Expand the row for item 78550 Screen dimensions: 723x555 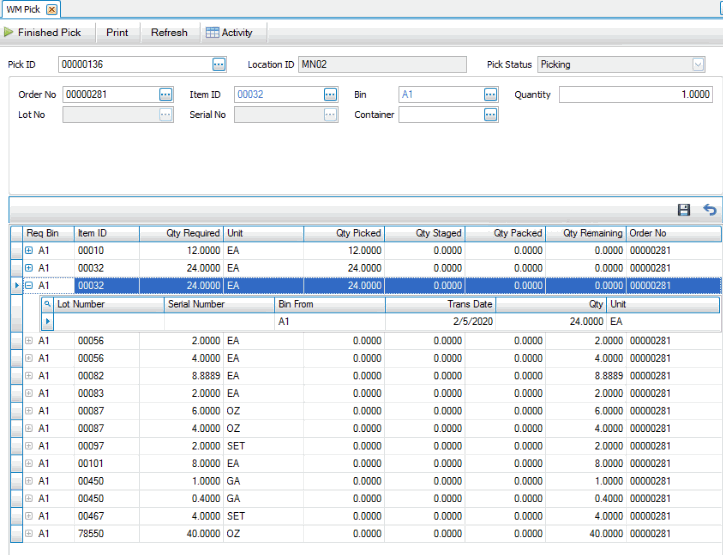pos(29,533)
